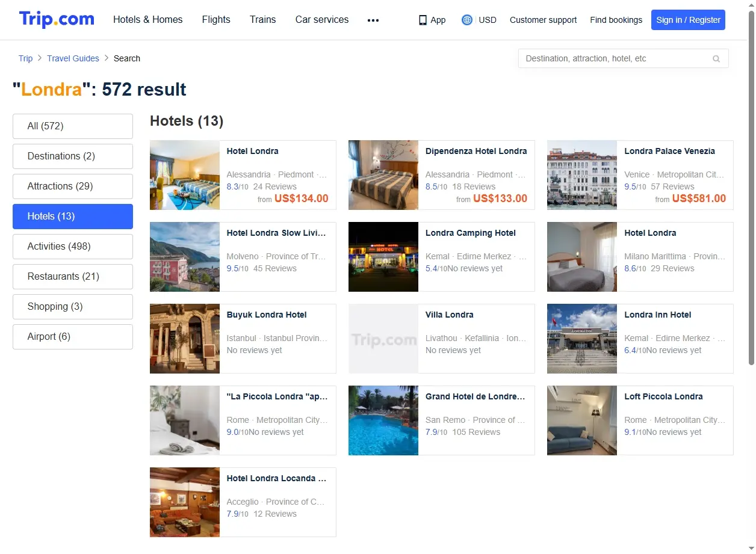The width and height of the screenshot is (756, 554).
Task: Open Hotel Londra Slow Living thumbnail
Action: click(x=185, y=257)
